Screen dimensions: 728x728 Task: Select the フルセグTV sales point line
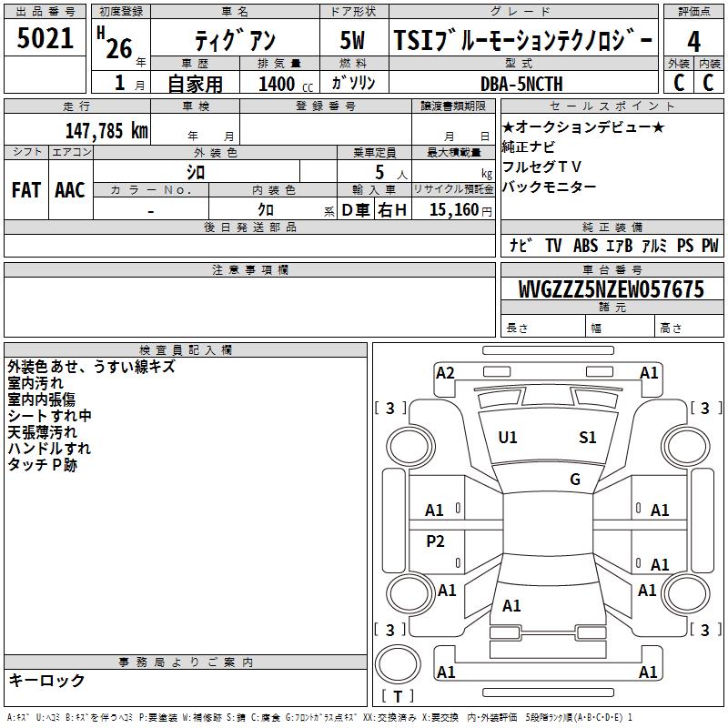pyautogui.click(x=541, y=167)
